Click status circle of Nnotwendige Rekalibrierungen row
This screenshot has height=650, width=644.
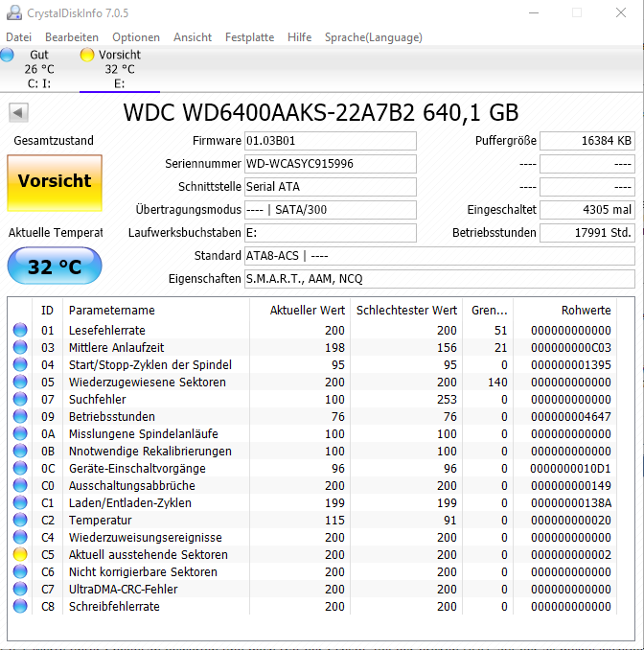click(20, 451)
